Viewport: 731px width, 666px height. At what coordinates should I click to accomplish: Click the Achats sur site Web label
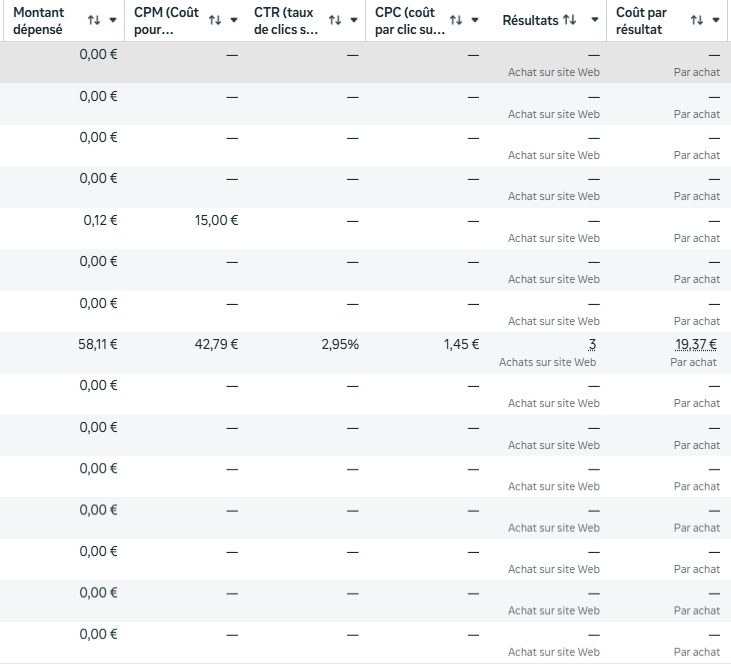coord(547,362)
